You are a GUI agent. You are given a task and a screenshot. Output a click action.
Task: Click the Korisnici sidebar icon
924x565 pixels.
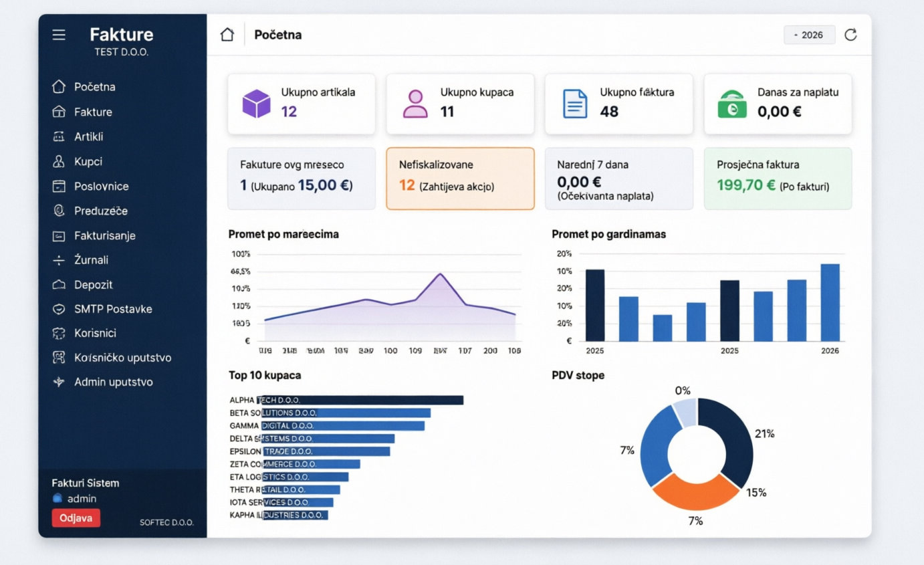(x=59, y=333)
